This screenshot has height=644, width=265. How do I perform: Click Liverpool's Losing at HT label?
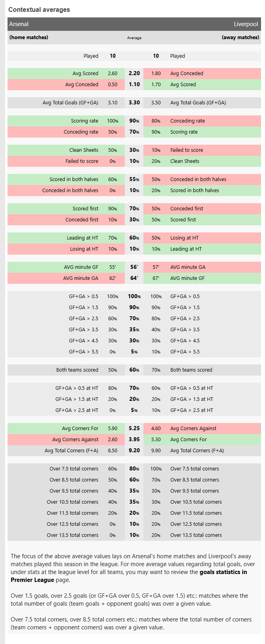[x=184, y=238]
